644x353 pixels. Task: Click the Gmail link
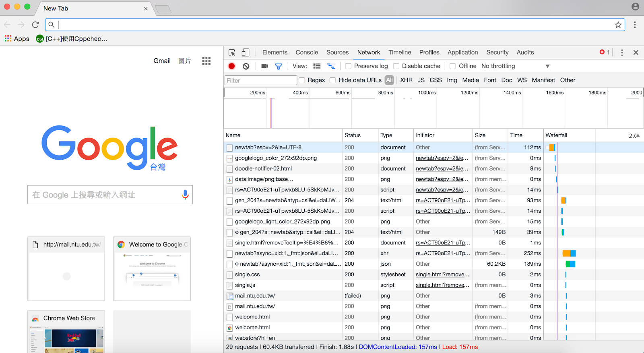[162, 61]
